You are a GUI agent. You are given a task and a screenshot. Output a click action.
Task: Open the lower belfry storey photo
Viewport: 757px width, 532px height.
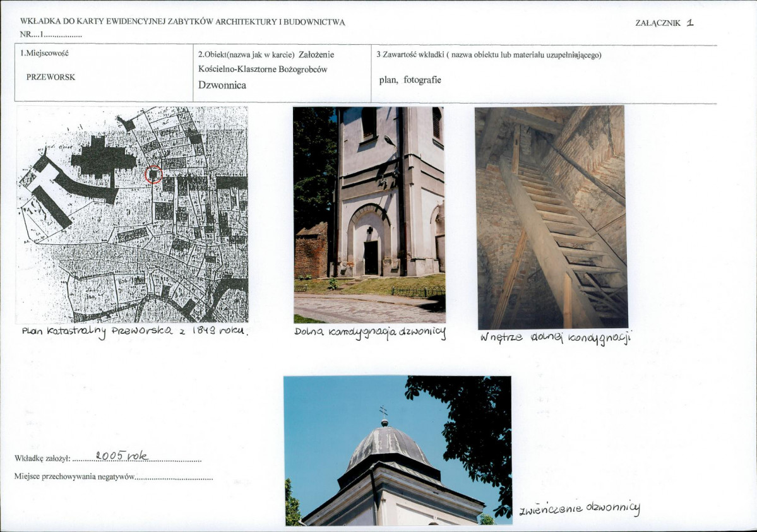tap(369, 215)
